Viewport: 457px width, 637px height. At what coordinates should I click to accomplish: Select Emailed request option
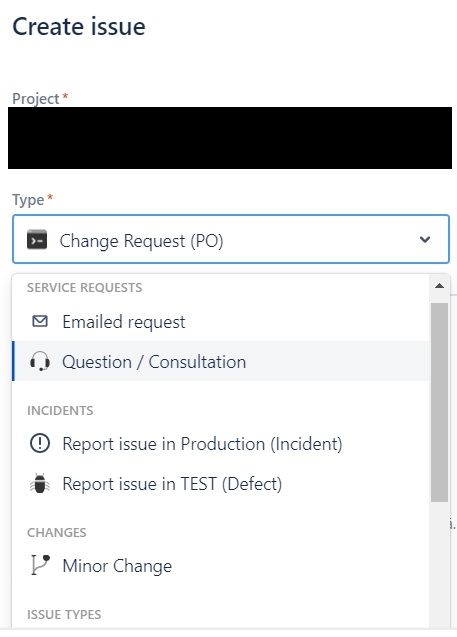(221, 321)
